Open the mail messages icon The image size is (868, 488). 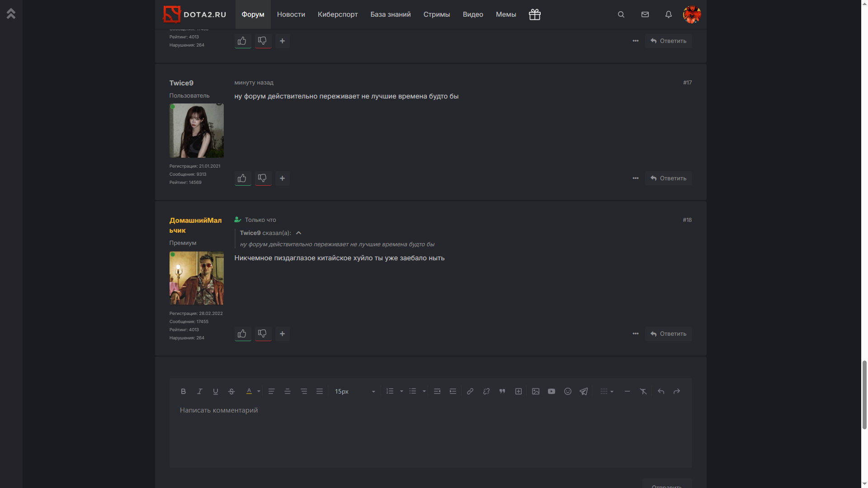[645, 14]
